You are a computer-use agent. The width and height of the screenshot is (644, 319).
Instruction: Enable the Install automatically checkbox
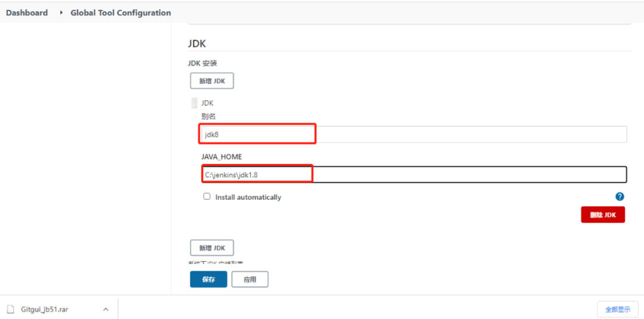click(x=207, y=196)
